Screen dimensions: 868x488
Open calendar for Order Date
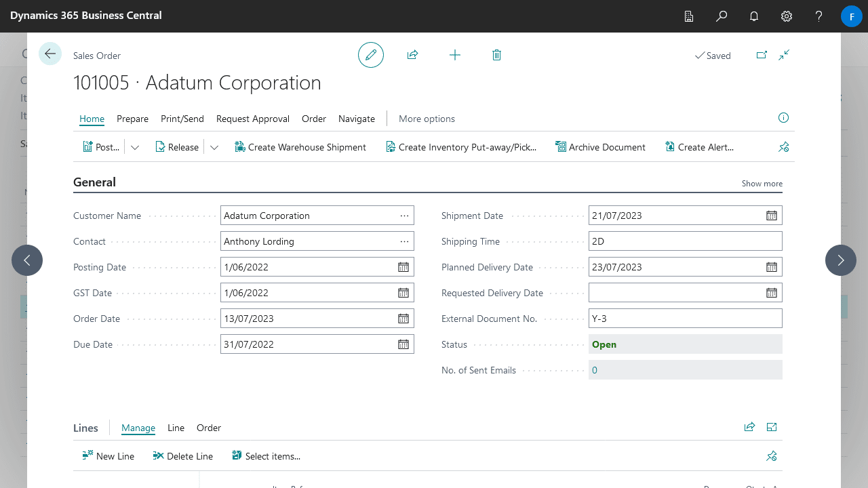coord(403,319)
